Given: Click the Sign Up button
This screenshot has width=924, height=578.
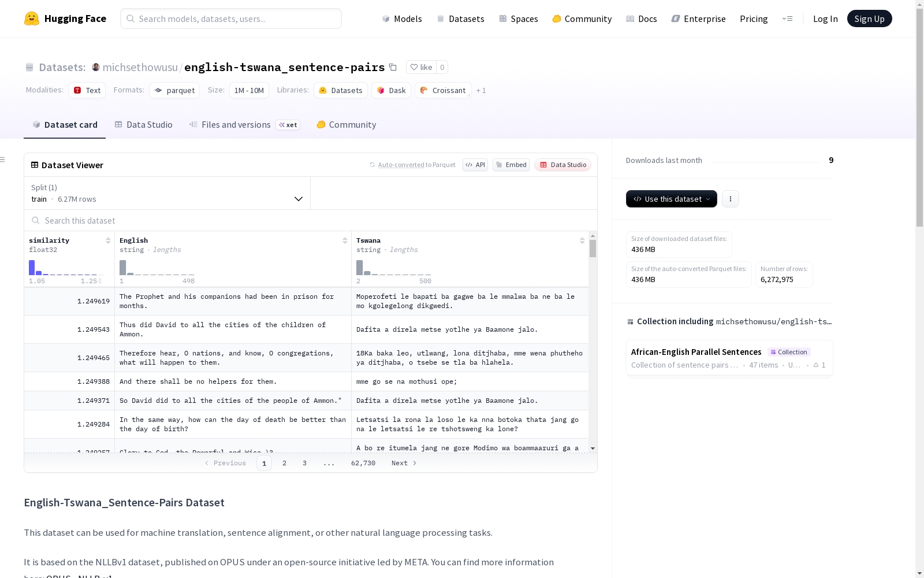Looking at the screenshot, I should tap(869, 18).
